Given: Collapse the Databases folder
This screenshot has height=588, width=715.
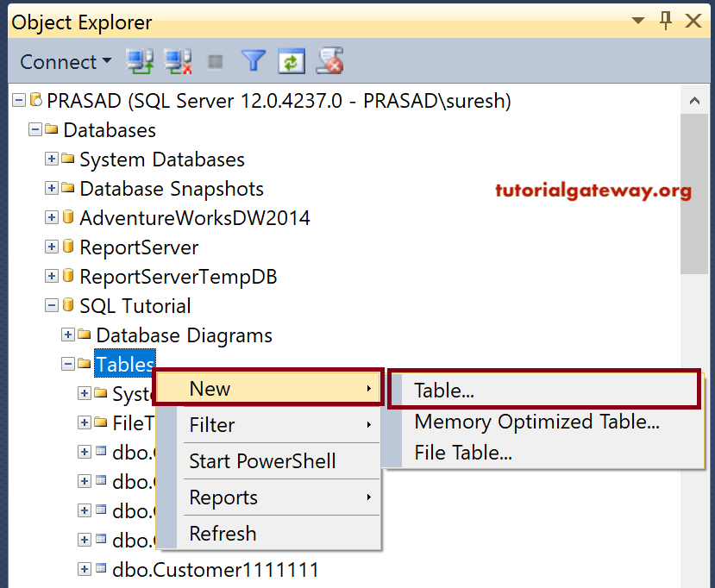Looking at the screenshot, I should tap(35, 129).
